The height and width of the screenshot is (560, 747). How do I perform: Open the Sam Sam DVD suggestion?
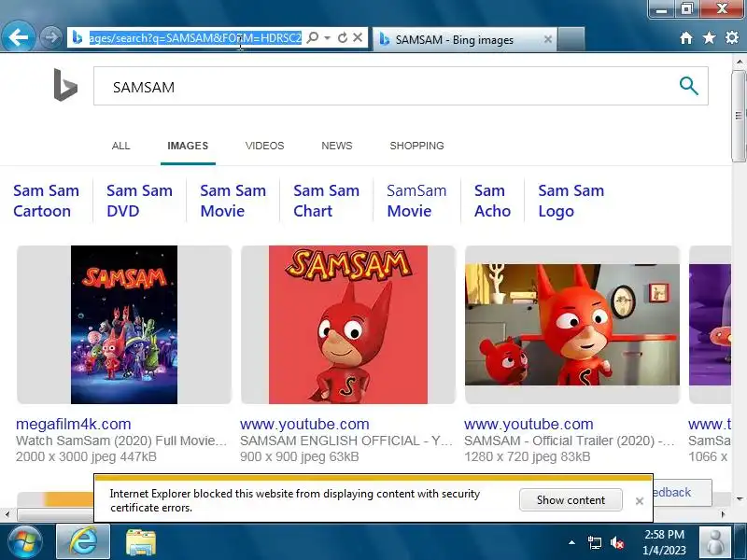[x=139, y=201]
